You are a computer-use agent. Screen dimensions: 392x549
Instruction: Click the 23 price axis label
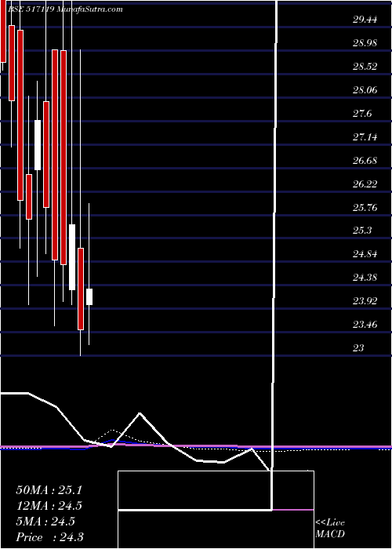358,348
